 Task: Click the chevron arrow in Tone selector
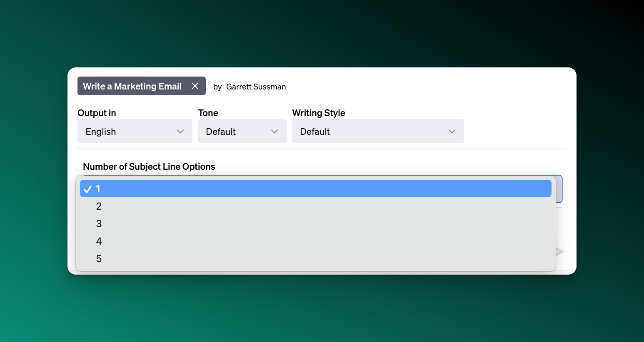[x=275, y=131]
